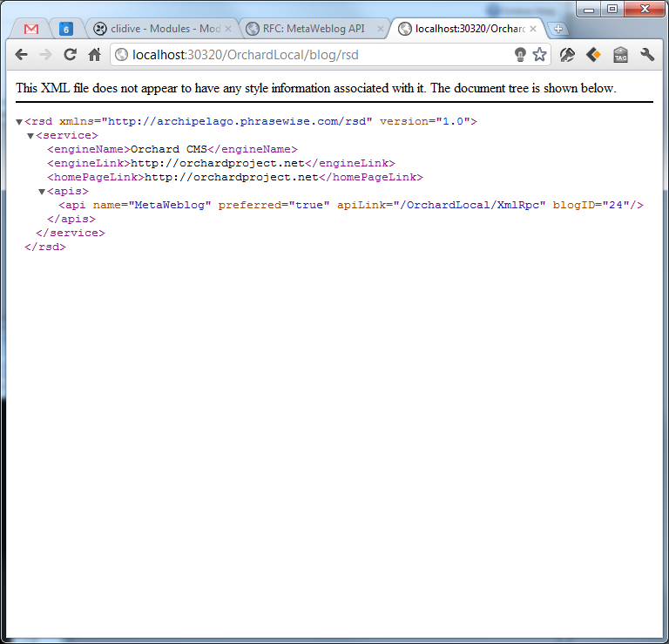Click the browser Back arrow
Screen dimensions: 669x644
(x=21, y=54)
